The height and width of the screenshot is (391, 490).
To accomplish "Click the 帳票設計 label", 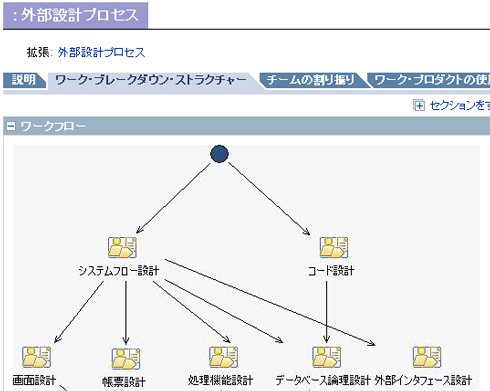I will coord(124,382).
